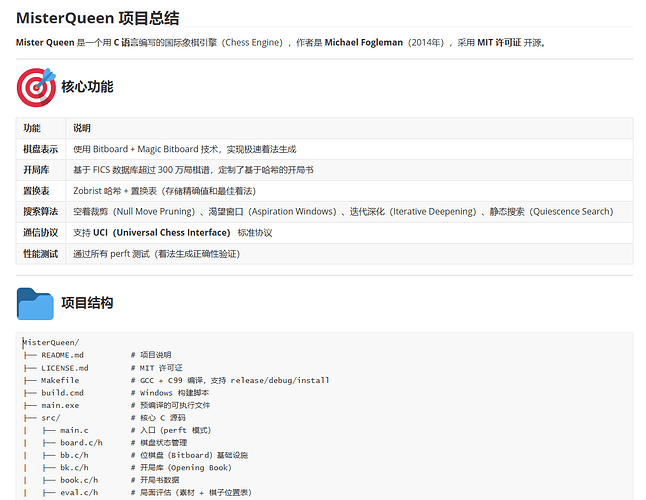Click the 'MisterQueen/' root line in code block
This screenshot has width=646, height=500.
pyautogui.click(x=51, y=342)
